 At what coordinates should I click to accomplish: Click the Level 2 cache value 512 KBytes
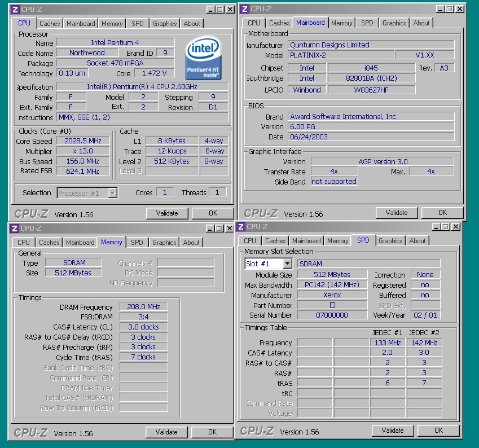(172, 161)
